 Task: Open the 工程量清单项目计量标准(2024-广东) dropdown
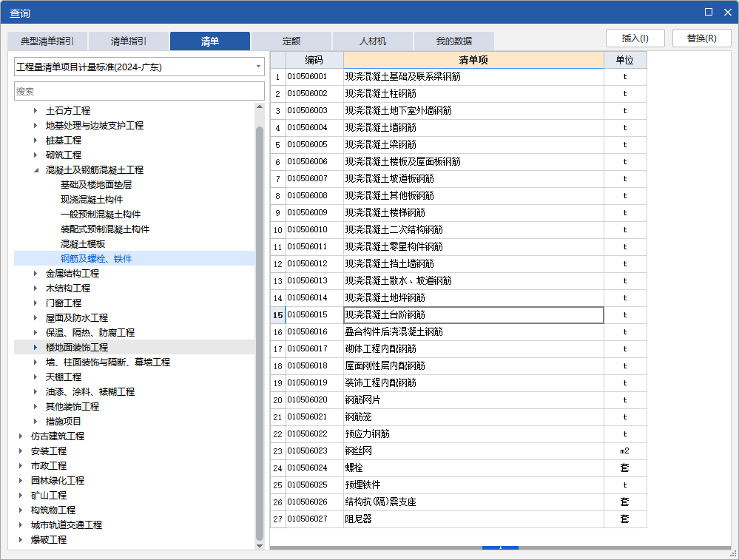click(258, 67)
